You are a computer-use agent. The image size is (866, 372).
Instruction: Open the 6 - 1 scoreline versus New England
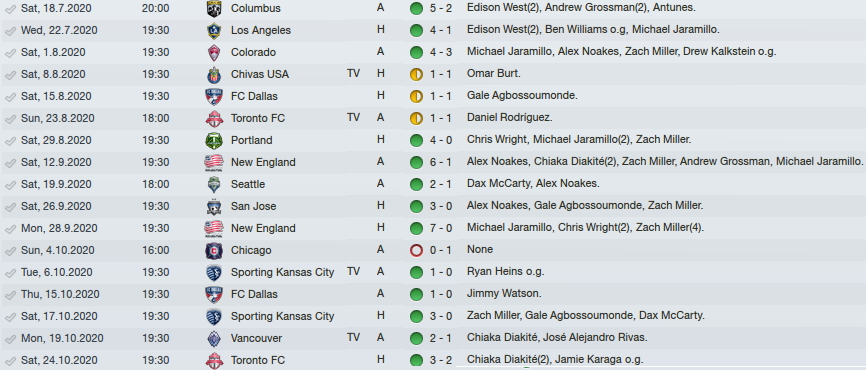pos(441,162)
